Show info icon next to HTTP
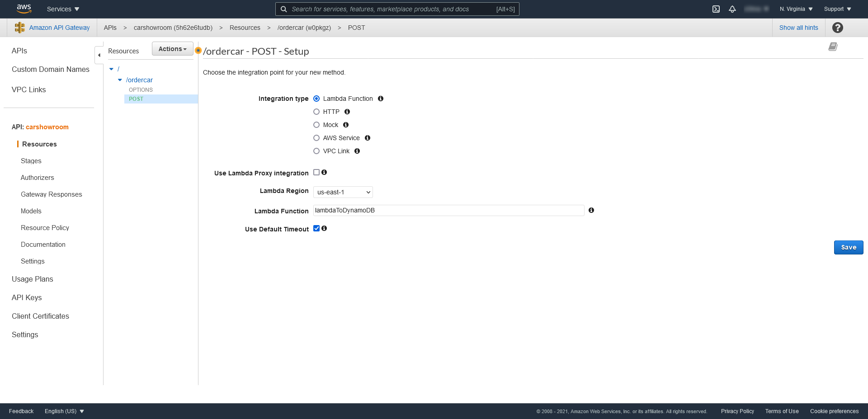 [x=347, y=112]
